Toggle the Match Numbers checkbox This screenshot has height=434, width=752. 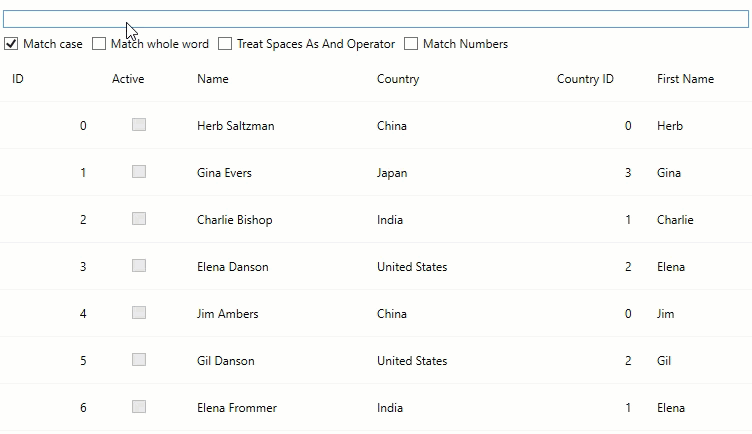point(411,44)
